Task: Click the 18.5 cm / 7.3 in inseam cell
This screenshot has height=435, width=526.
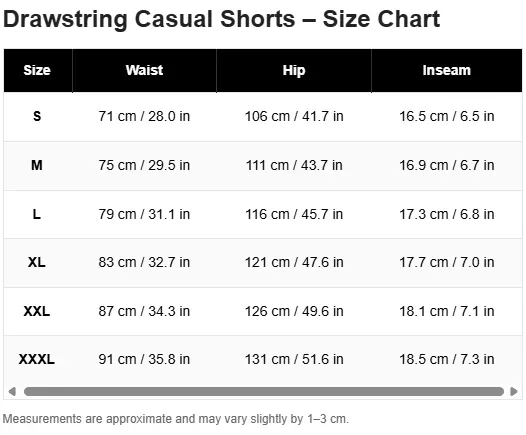Action: 447,359
